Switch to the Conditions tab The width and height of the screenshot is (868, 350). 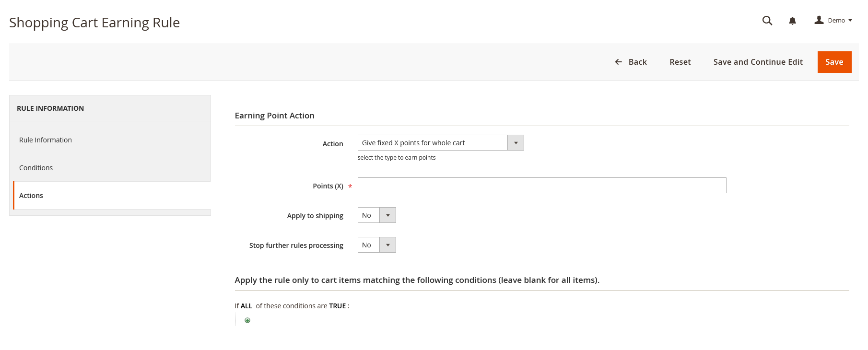[36, 168]
